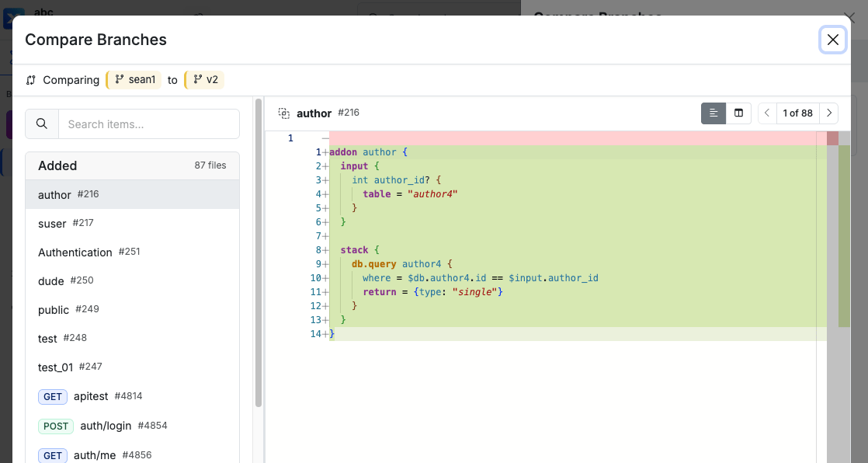Open the public #249 item
868x463 pixels.
coord(132,310)
